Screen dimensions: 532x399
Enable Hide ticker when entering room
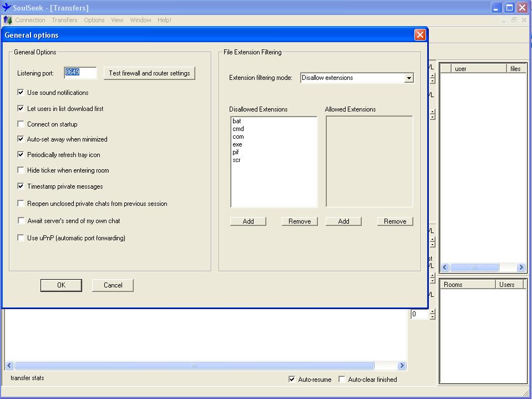21,170
